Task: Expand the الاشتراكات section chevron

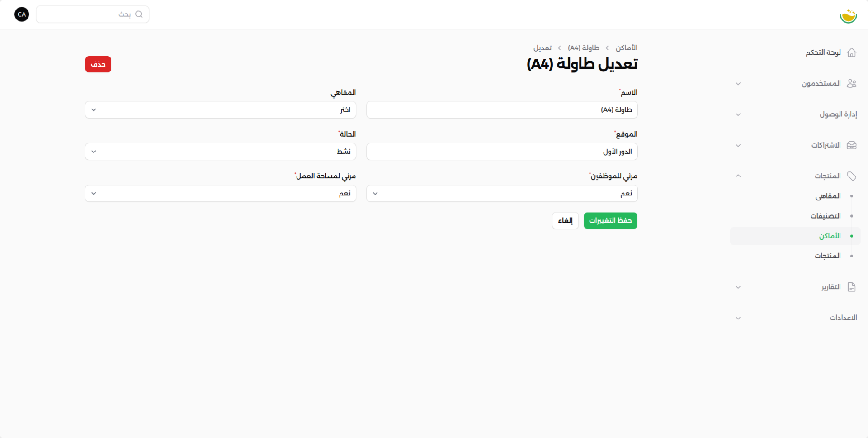Action: click(x=738, y=145)
